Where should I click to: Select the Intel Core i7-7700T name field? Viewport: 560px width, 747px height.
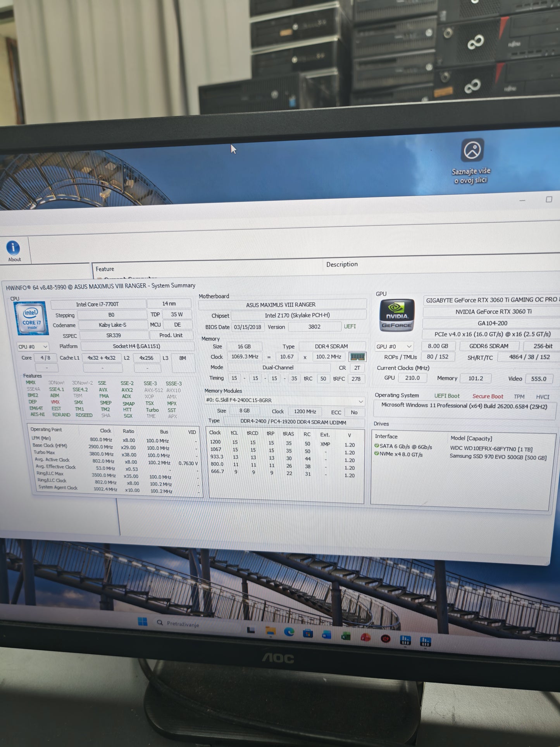click(98, 304)
